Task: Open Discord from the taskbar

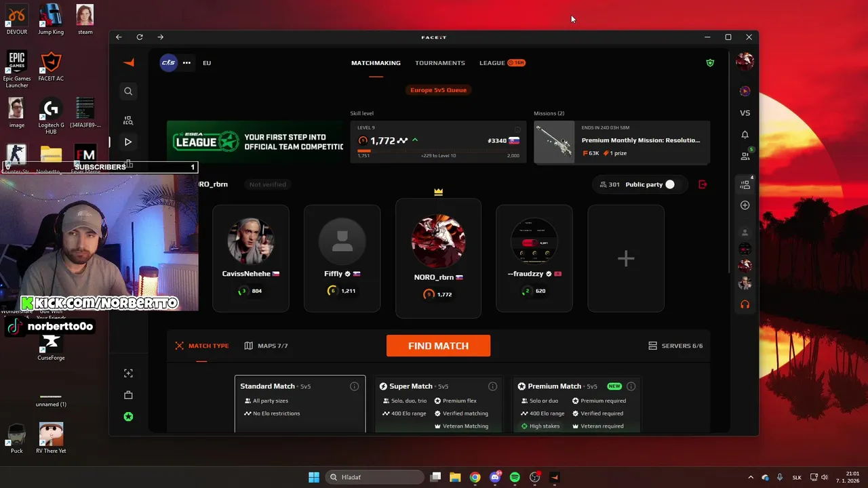Action: tap(495, 477)
